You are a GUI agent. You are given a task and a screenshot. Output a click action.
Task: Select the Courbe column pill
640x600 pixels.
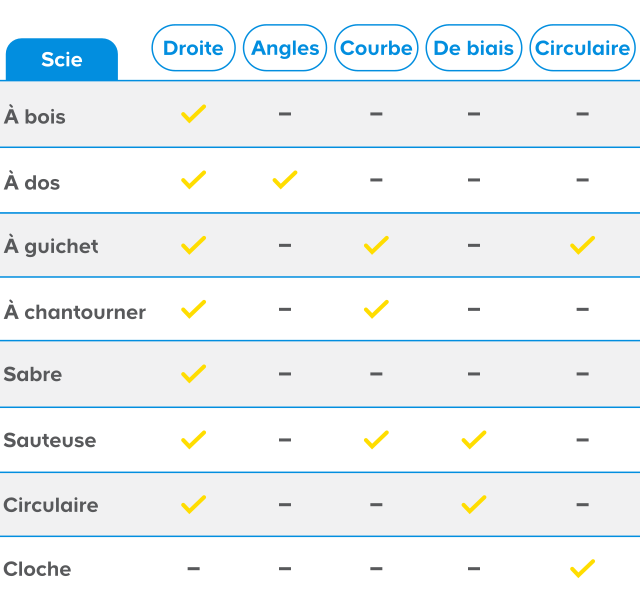pos(376,48)
